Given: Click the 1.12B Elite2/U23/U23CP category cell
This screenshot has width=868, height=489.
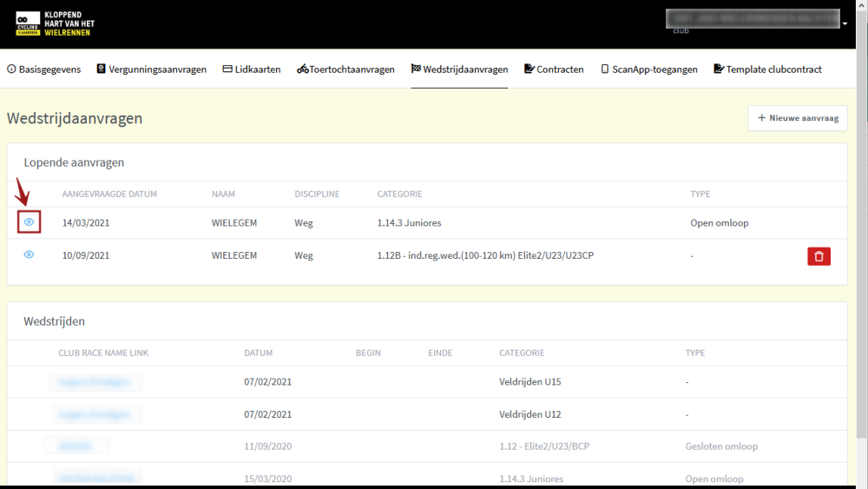Looking at the screenshot, I should pyautogui.click(x=485, y=255).
